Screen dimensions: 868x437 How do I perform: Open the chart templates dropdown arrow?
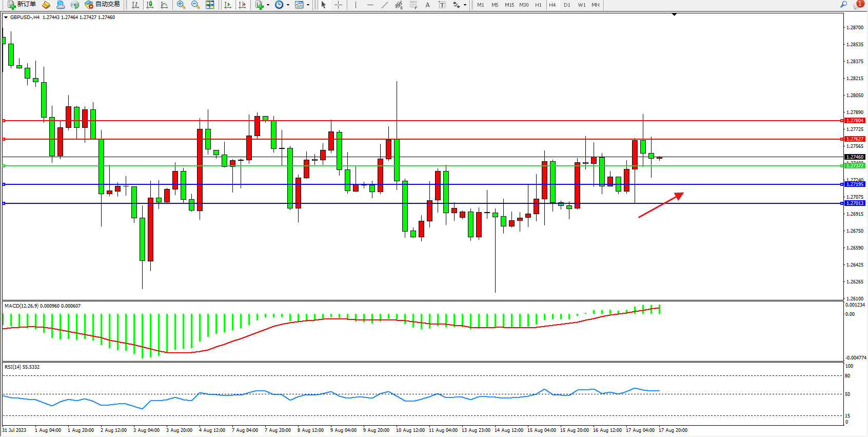click(308, 5)
